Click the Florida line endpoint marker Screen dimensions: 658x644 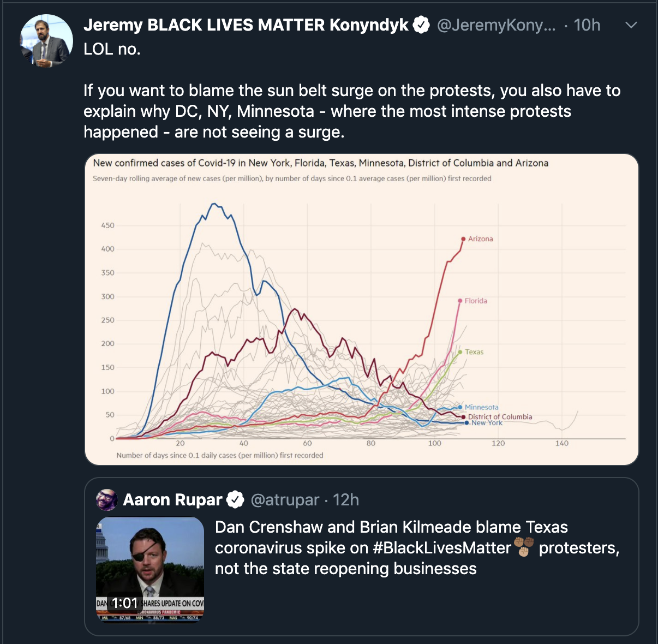pos(460,301)
